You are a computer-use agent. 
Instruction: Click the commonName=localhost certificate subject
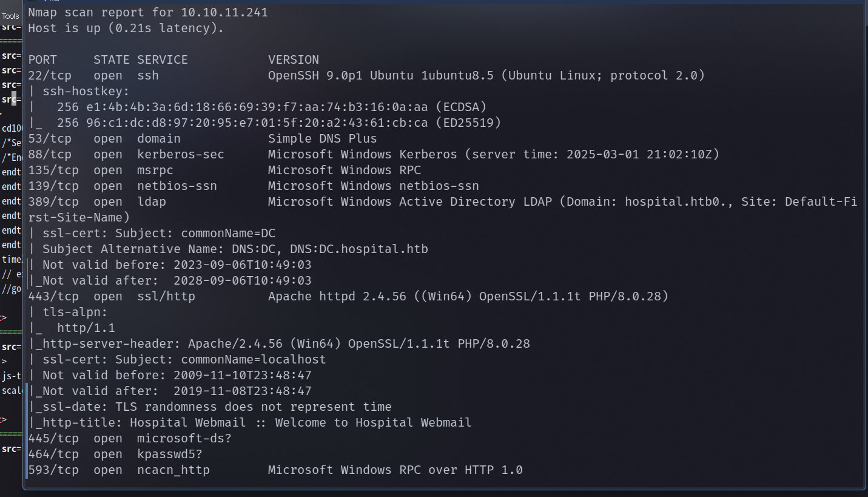tap(253, 359)
